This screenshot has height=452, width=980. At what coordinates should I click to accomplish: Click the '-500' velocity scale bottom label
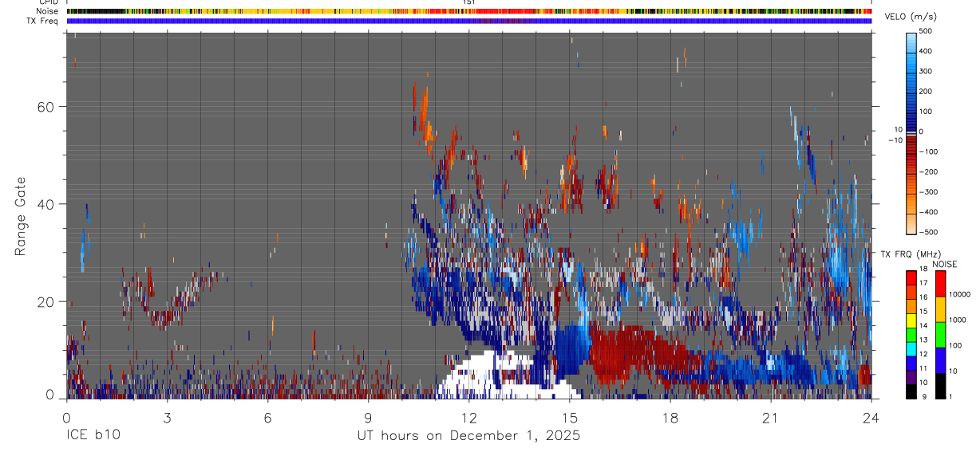click(929, 232)
